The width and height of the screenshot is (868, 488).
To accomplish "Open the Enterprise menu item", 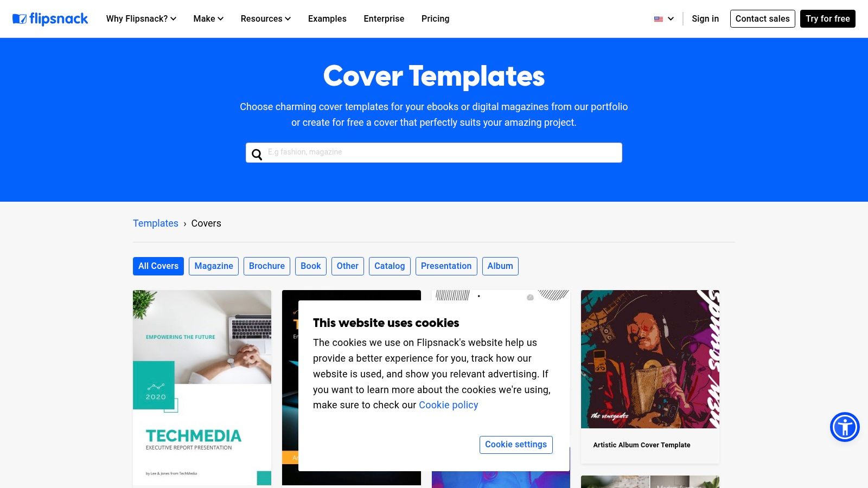I will [x=384, y=18].
